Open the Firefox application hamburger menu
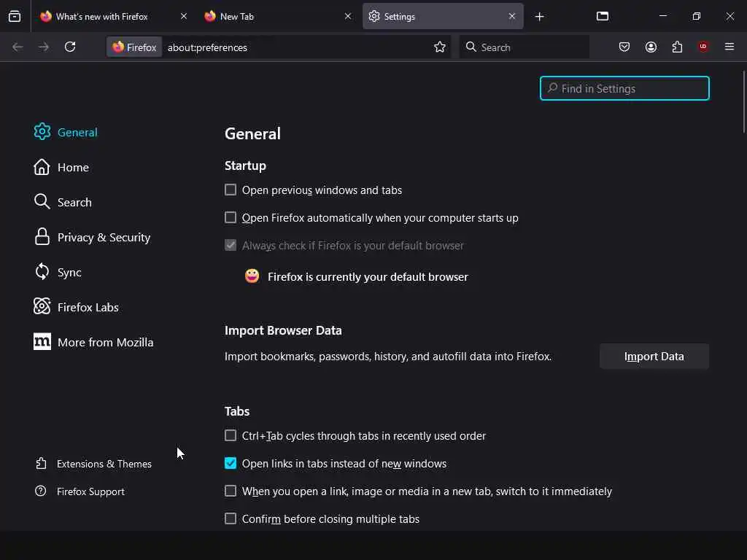The width and height of the screenshot is (747, 560). click(729, 47)
